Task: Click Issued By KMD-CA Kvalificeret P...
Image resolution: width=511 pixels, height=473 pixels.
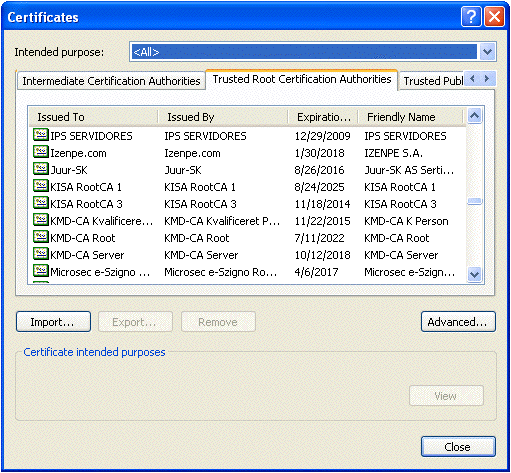Action: tap(222, 221)
